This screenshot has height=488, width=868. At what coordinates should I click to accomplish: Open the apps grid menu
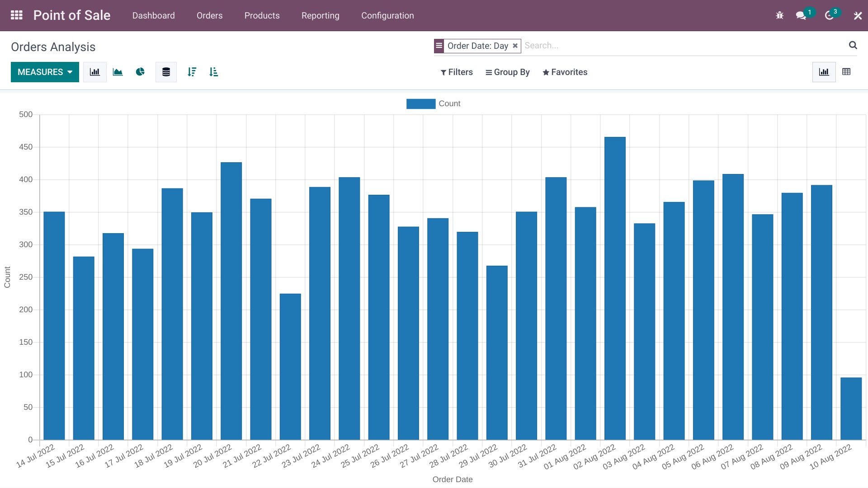[x=17, y=15]
